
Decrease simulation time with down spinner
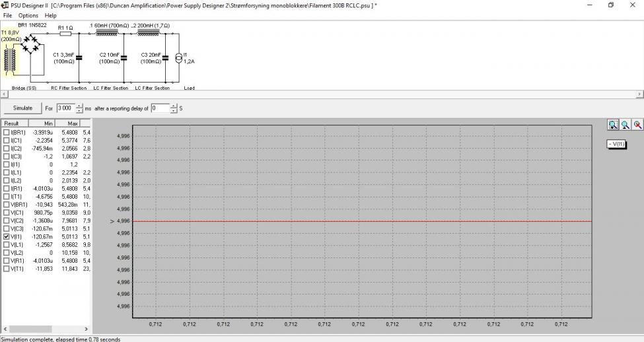pos(79,111)
